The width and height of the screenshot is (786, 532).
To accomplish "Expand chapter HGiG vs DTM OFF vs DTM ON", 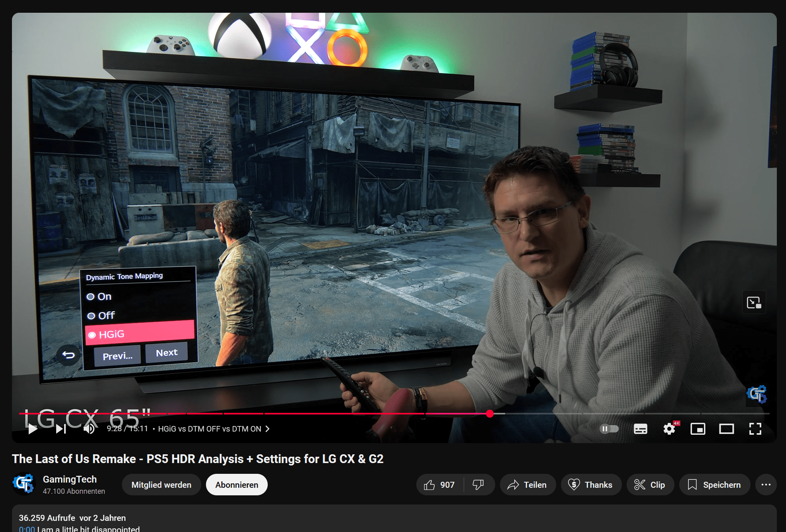I will click(x=214, y=429).
